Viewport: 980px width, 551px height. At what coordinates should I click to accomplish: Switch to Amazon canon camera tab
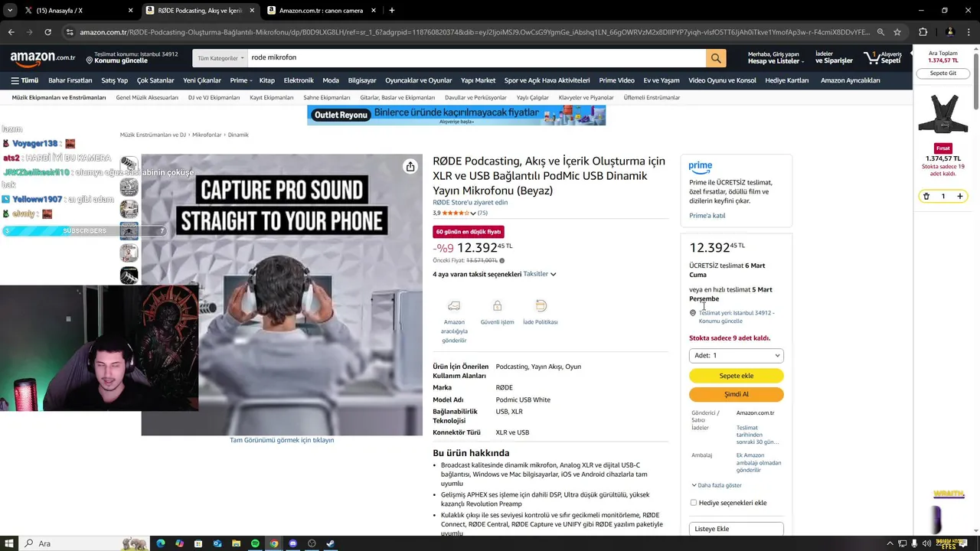point(322,10)
